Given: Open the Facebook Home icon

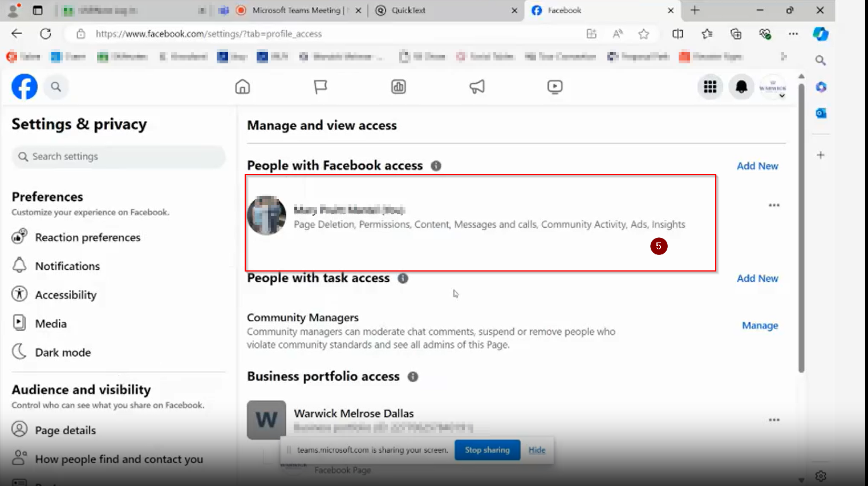Looking at the screenshot, I should coord(242,87).
